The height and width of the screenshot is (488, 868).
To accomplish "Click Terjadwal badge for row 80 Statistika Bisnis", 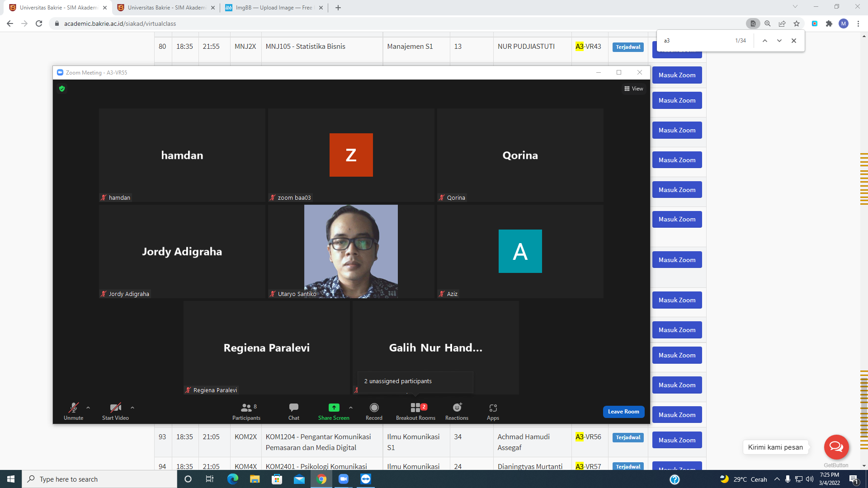I will click(x=628, y=47).
